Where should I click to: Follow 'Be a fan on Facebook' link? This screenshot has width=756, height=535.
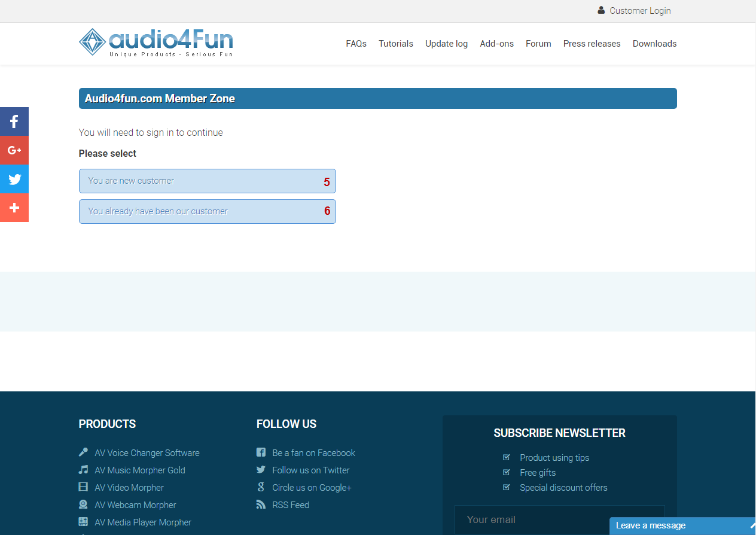(313, 453)
